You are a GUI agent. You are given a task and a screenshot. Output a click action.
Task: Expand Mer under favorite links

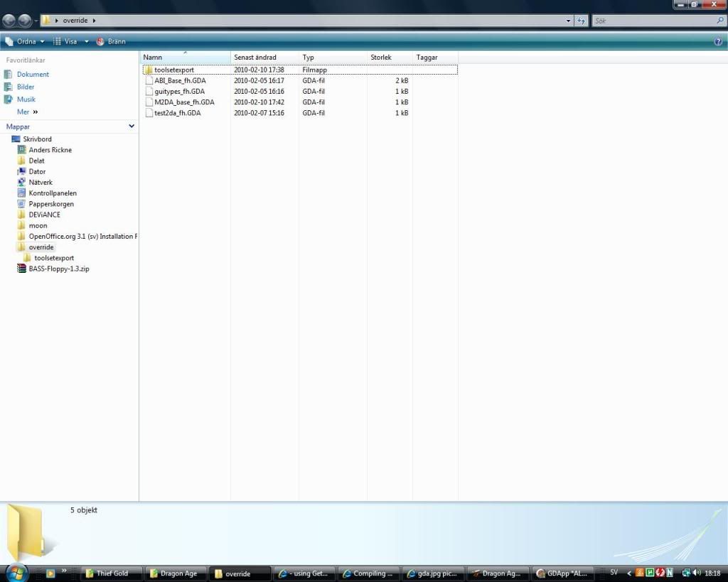[27, 112]
